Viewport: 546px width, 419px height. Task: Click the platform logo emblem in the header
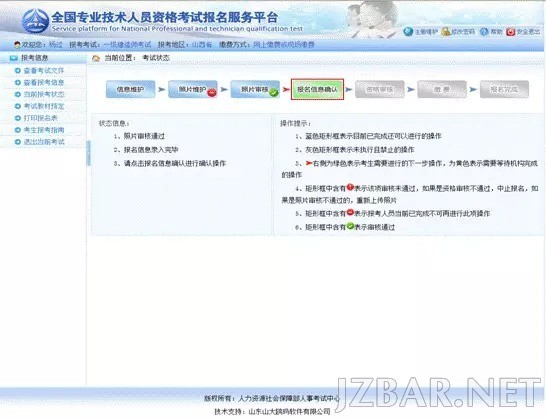coord(35,21)
